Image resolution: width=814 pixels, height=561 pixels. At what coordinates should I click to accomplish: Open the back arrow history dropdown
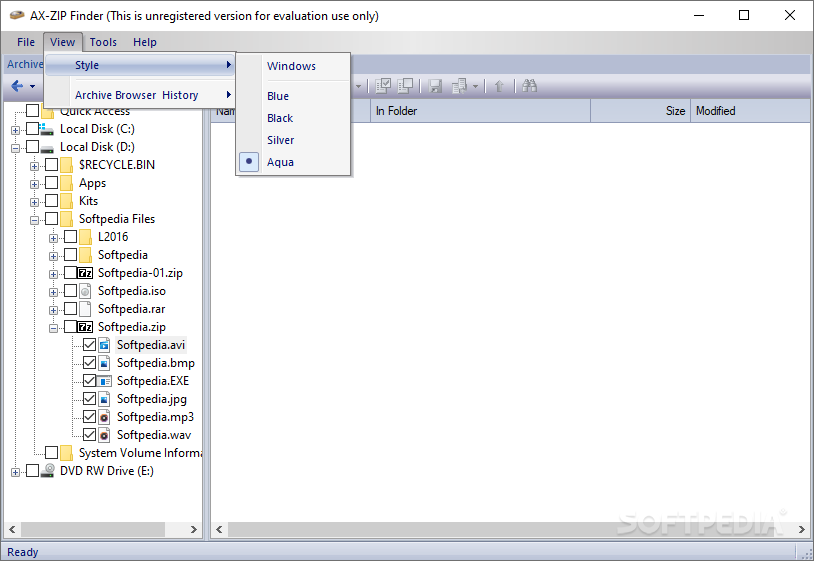[x=32, y=86]
